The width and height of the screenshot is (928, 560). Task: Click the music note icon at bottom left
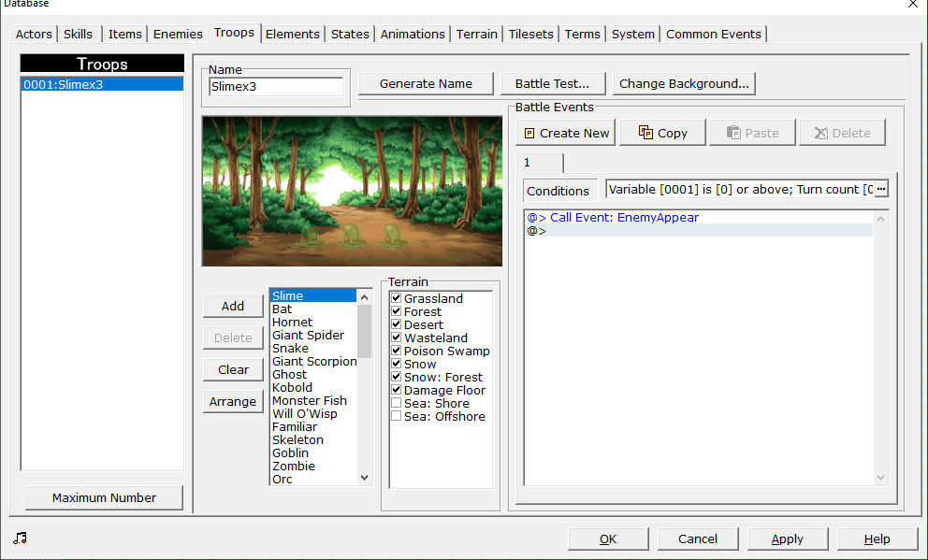(21, 538)
